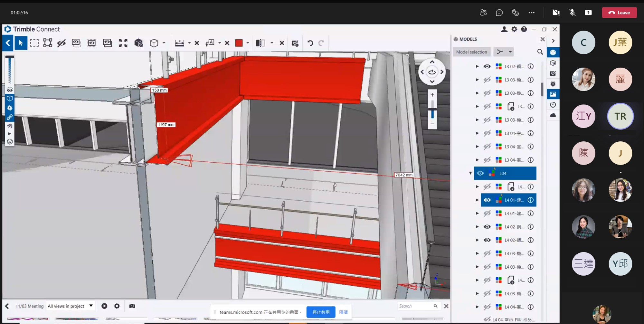Open the cloud panel in right sidebar

coord(553,115)
